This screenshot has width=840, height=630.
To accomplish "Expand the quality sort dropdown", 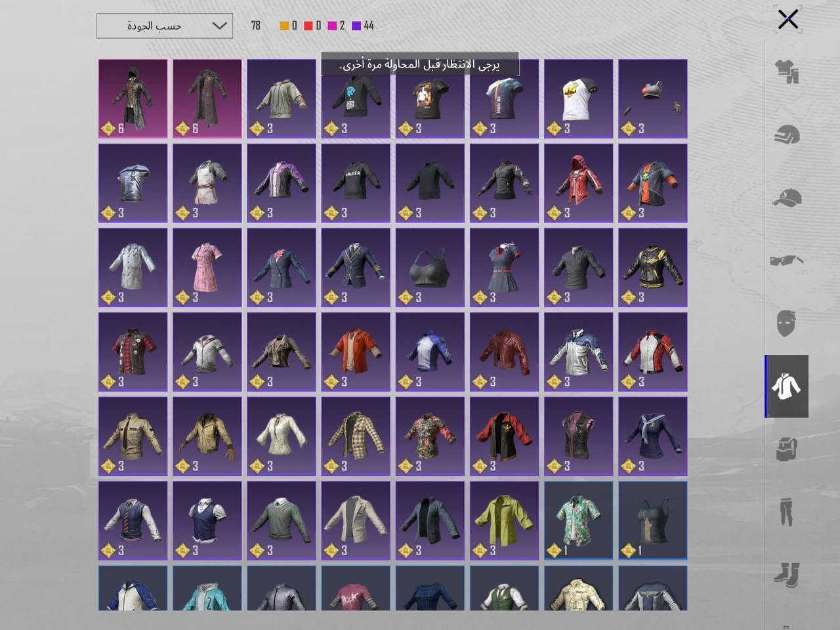I will [165, 26].
